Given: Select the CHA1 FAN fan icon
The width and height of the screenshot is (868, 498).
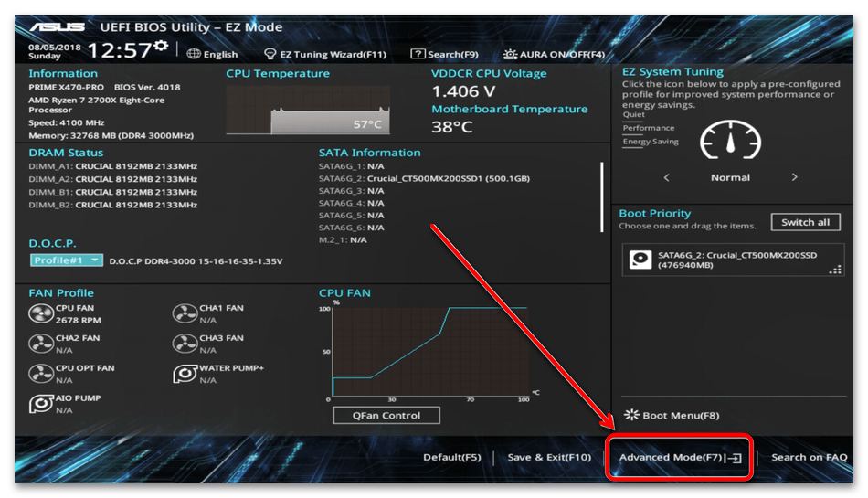Looking at the screenshot, I should 185,313.
